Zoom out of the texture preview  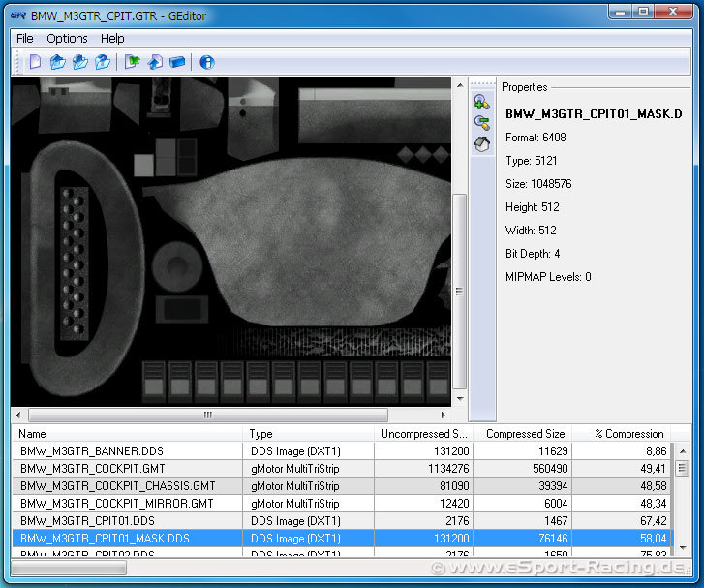point(481,122)
